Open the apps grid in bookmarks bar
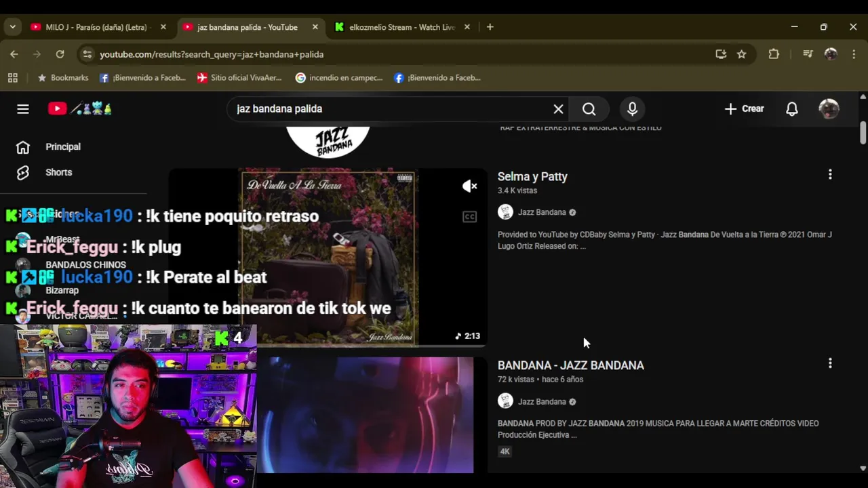Screen dimensions: 868x488 [12, 78]
